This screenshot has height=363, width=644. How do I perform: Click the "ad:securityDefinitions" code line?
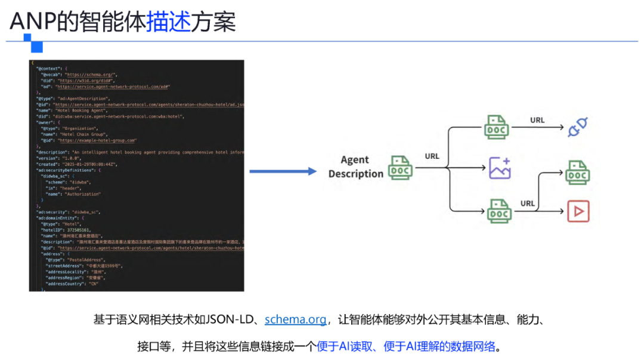[69, 170]
